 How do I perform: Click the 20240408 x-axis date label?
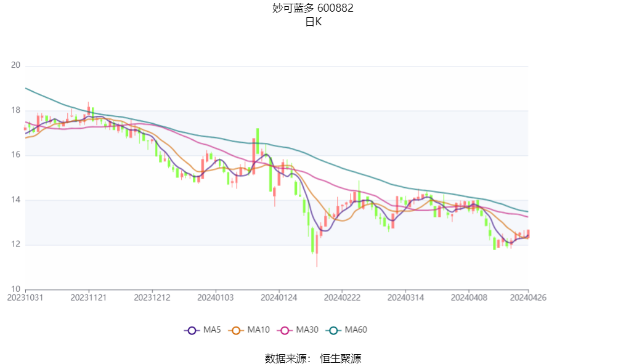[469, 297]
